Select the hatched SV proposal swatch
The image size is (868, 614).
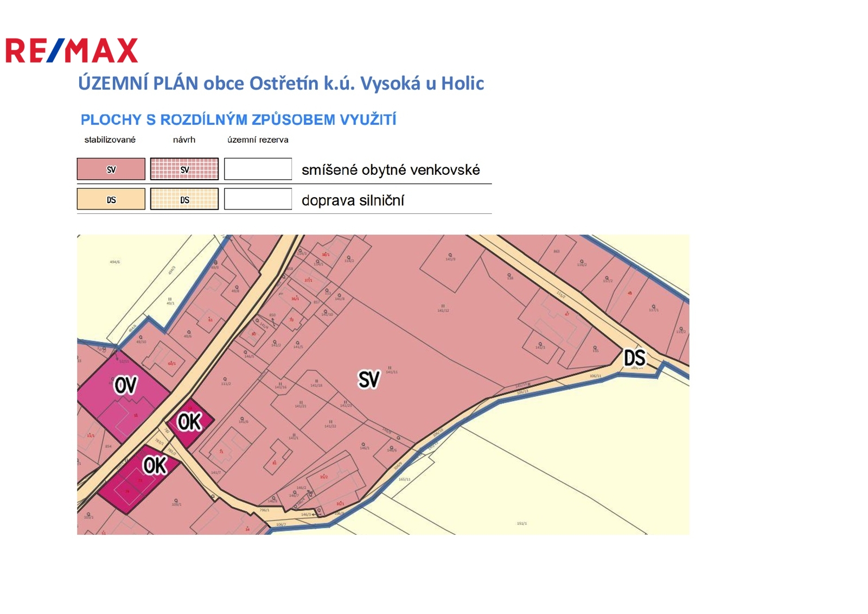tap(184, 169)
